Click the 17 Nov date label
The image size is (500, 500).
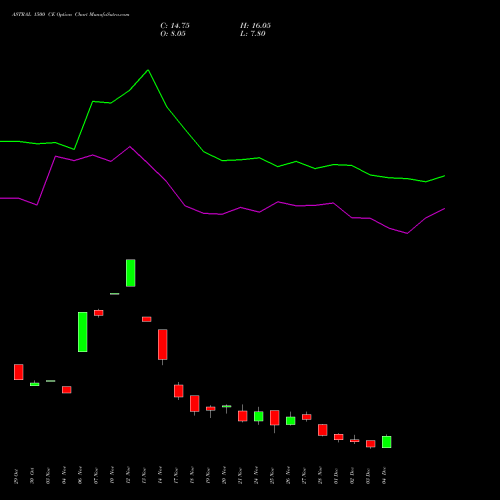click(176, 476)
